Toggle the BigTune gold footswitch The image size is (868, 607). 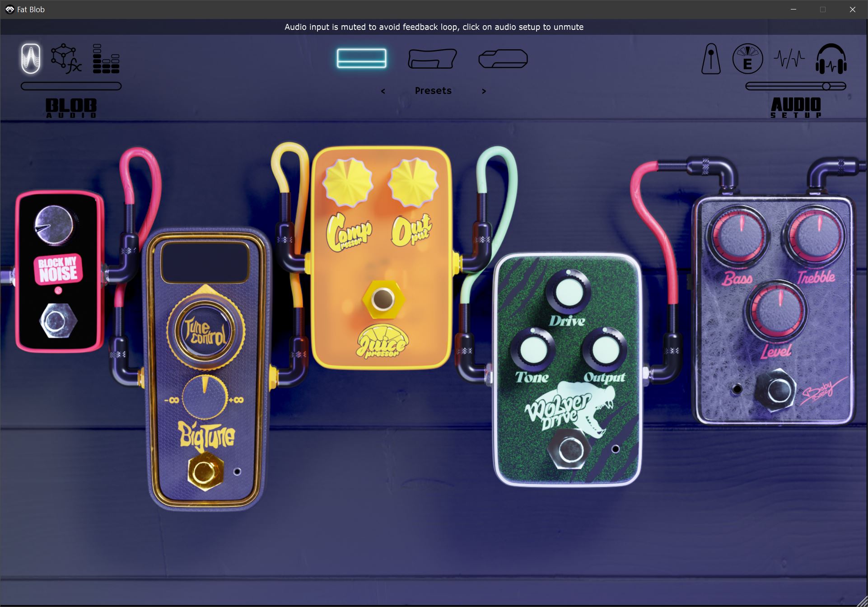[x=205, y=472]
